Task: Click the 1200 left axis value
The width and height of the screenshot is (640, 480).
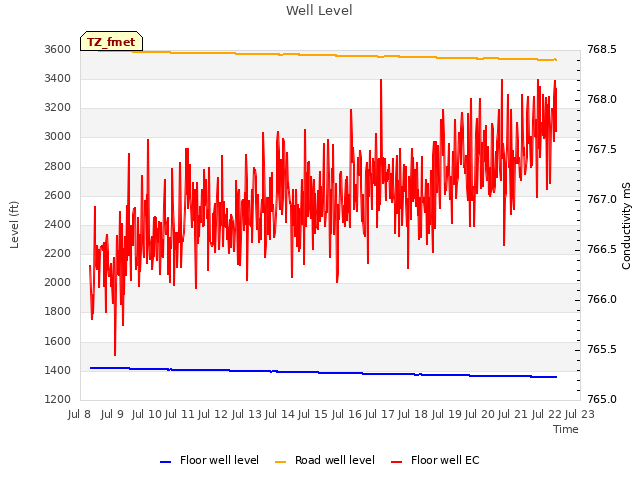Action: click(58, 399)
